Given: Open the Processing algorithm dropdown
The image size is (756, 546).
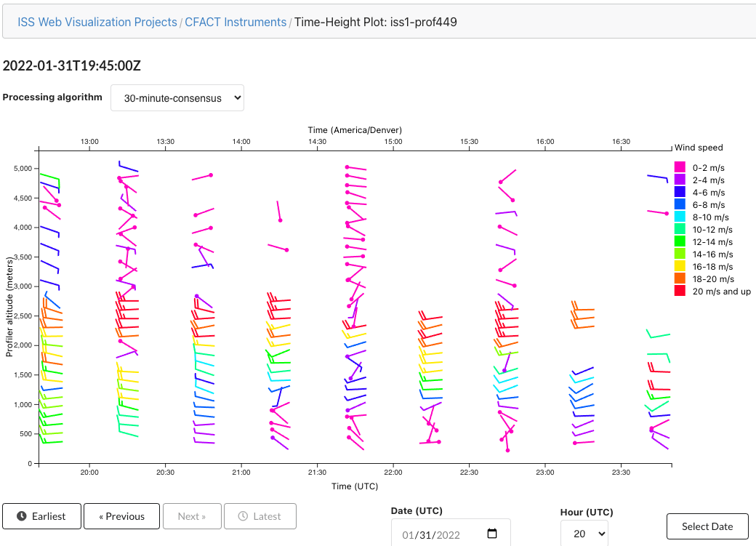Looking at the screenshot, I should tap(177, 98).
